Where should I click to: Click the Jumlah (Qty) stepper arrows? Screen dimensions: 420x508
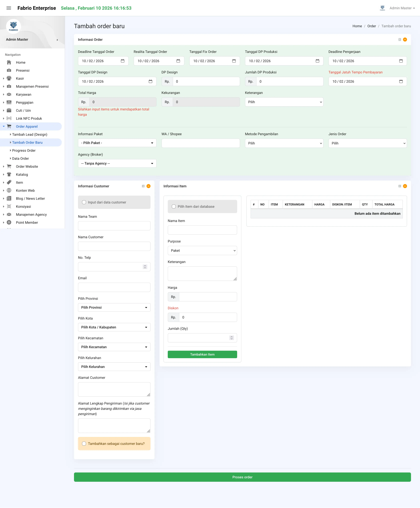point(231,338)
